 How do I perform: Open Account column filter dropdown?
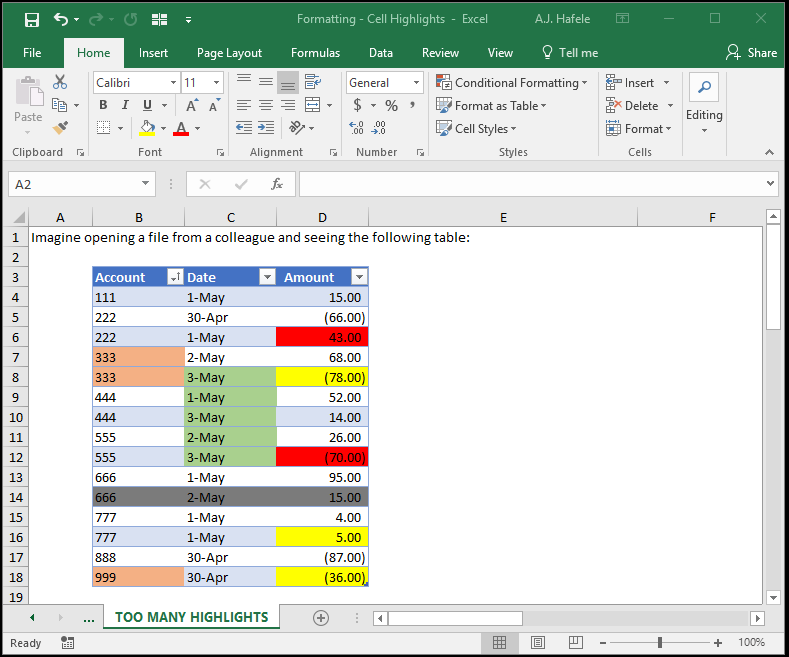[175, 277]
